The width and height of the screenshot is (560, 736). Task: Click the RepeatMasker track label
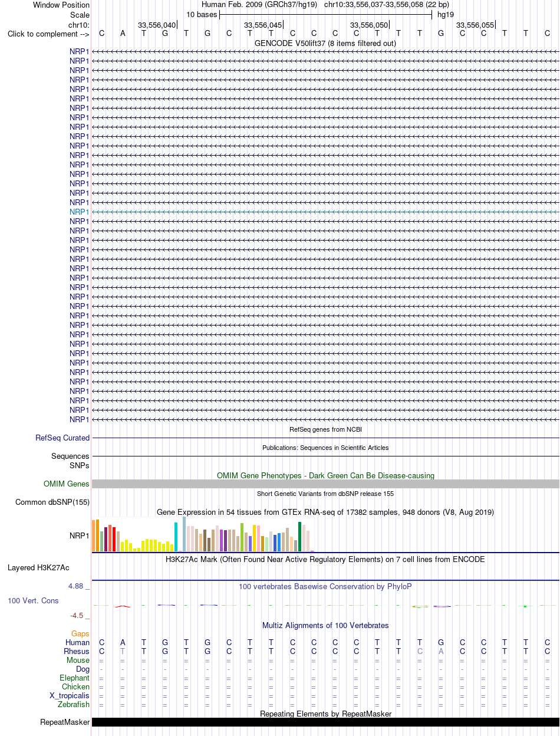65,722
